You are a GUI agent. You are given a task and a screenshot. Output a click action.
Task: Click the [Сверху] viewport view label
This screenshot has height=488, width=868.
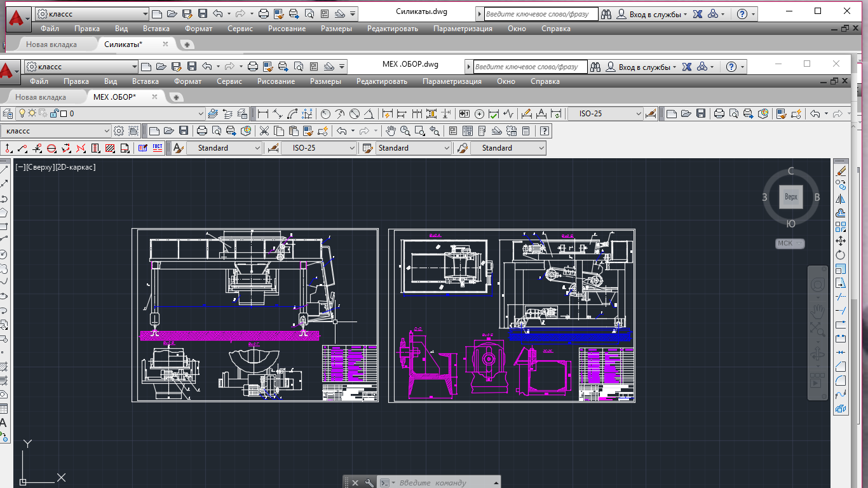click(39, 167)
